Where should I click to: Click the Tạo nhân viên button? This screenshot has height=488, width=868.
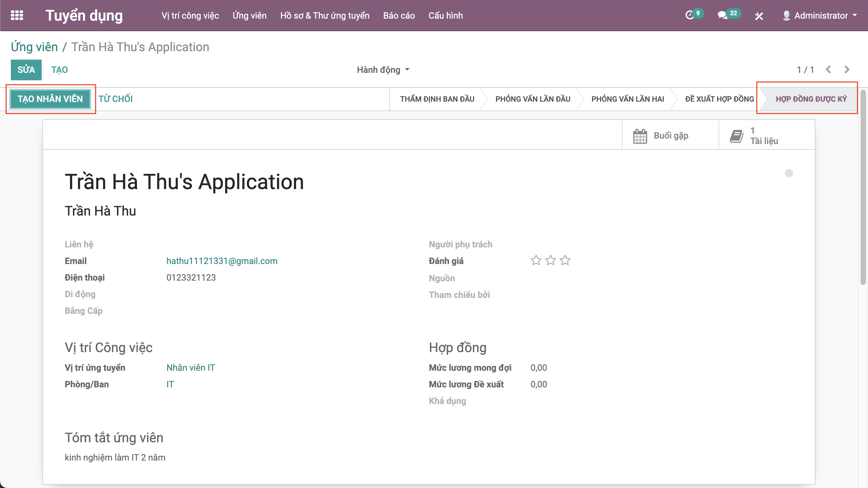[50, 99]
